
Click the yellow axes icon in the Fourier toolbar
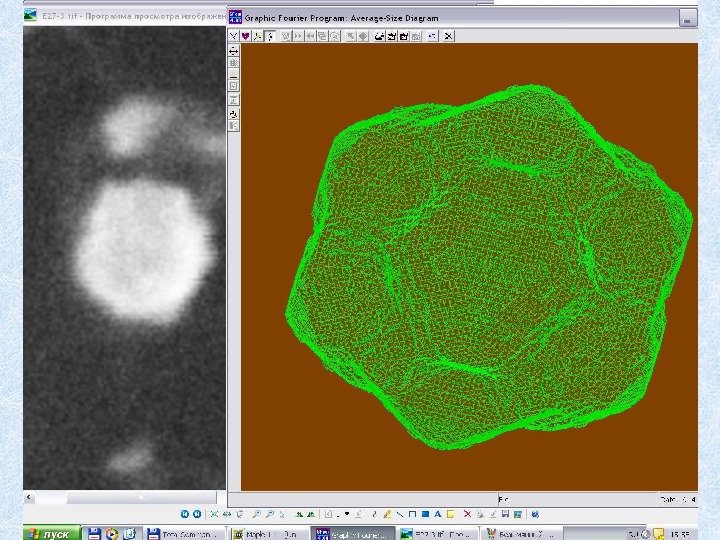(x=258, y=36)
